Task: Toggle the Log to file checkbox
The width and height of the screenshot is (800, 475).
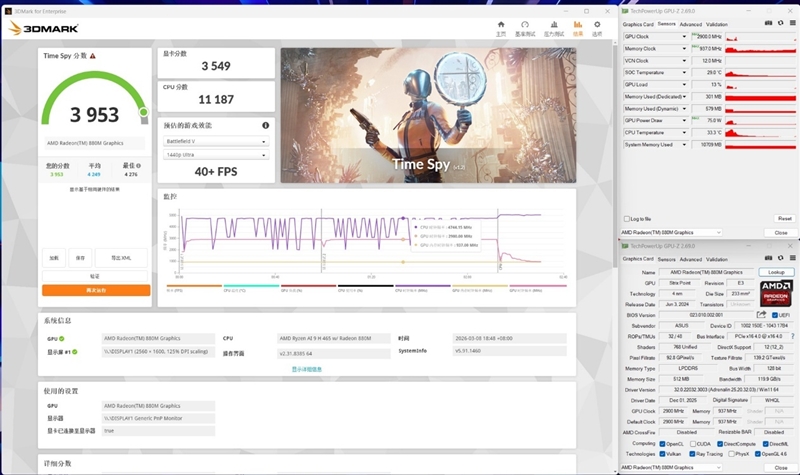Action: coord(627,219)
